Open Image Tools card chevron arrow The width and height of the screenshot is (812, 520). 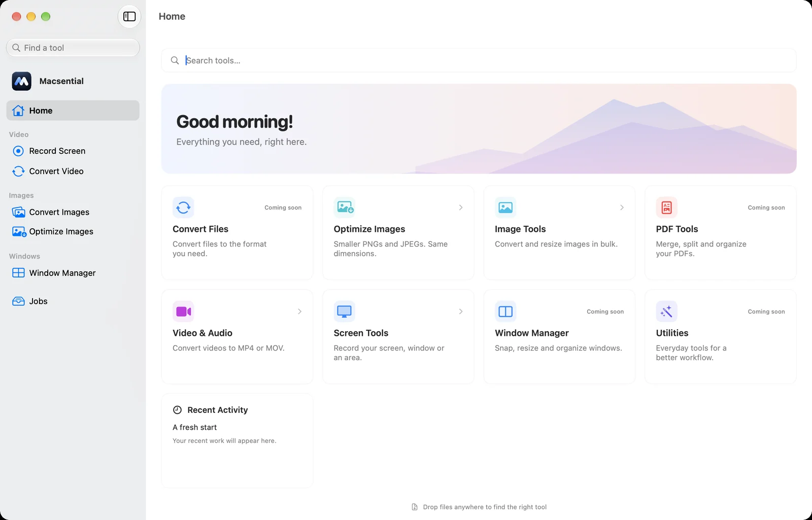tap(622, 207)
